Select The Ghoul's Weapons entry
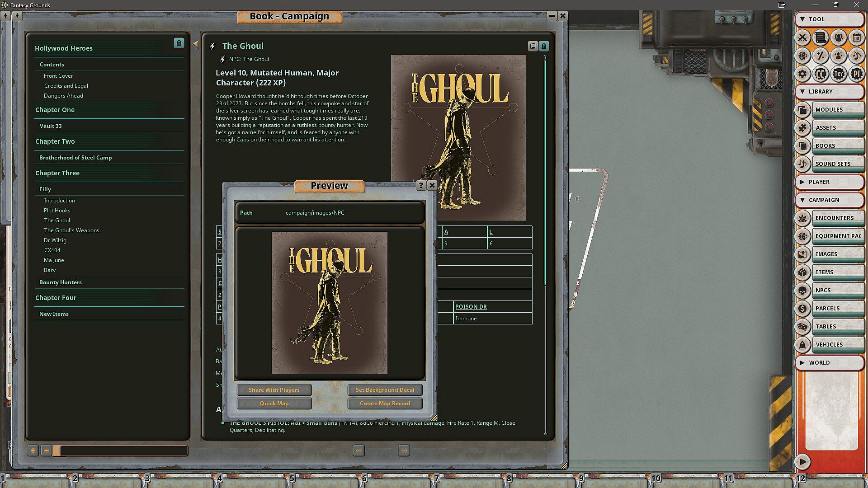This screenshot has width=868, height=488. click(x=71, y=230)
